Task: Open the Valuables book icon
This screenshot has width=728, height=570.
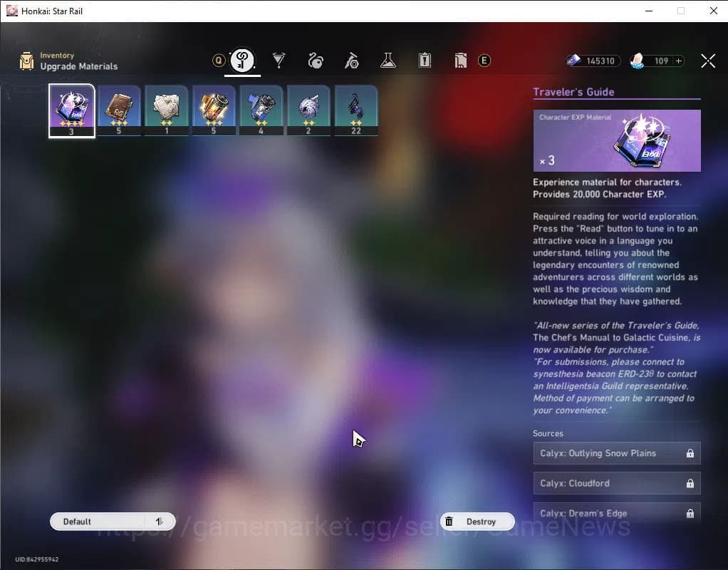Action: coord(461,61)
